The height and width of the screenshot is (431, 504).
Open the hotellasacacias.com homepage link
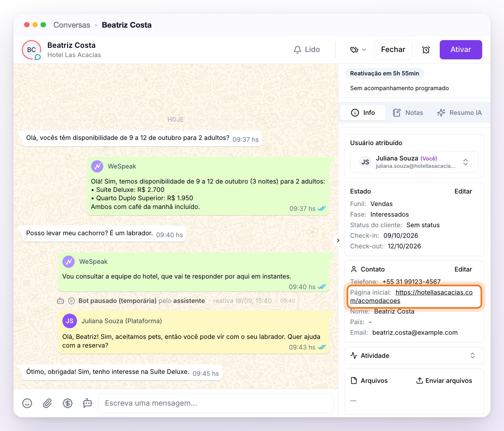pos(411,297)
